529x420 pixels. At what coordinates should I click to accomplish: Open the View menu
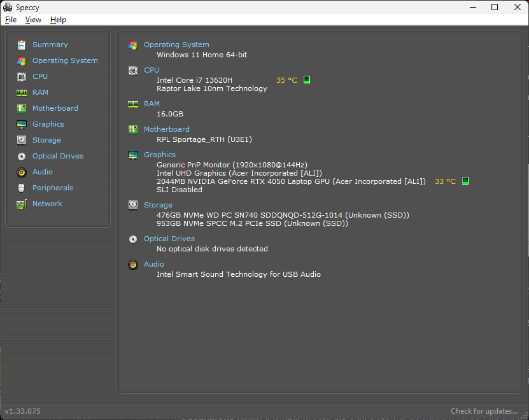click(x=33, y=20)
